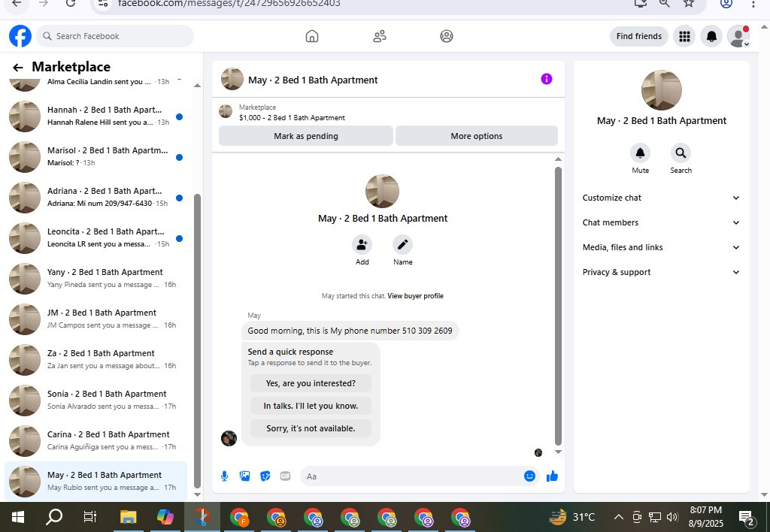
Task: Expand Customize chat section
Action: 661,198
